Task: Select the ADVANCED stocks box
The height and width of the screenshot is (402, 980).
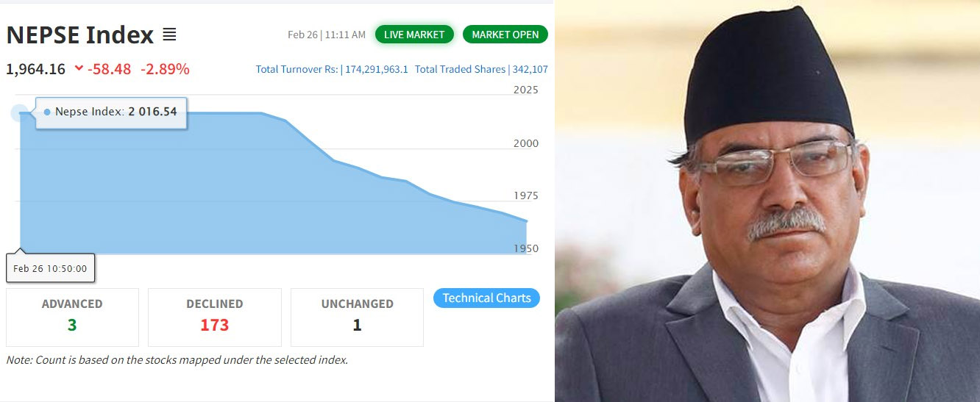Action: tap(72, 317)
